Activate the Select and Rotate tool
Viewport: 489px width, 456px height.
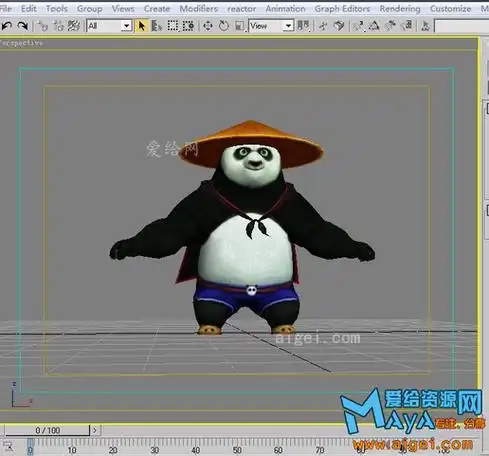224,26
